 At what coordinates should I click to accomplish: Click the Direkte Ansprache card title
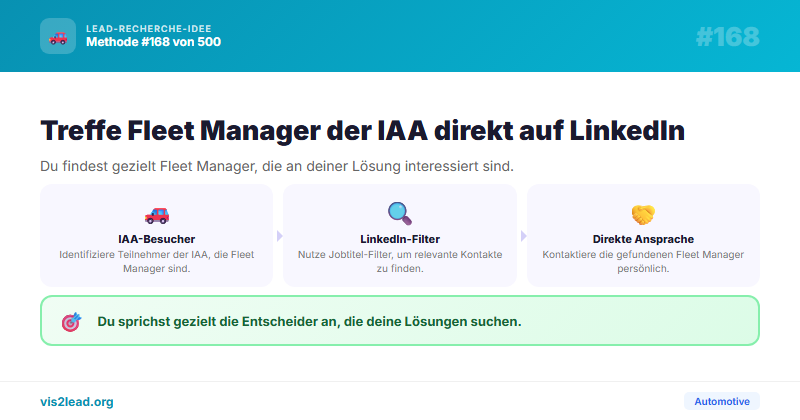pyautogui.click(x=643, y=239)
